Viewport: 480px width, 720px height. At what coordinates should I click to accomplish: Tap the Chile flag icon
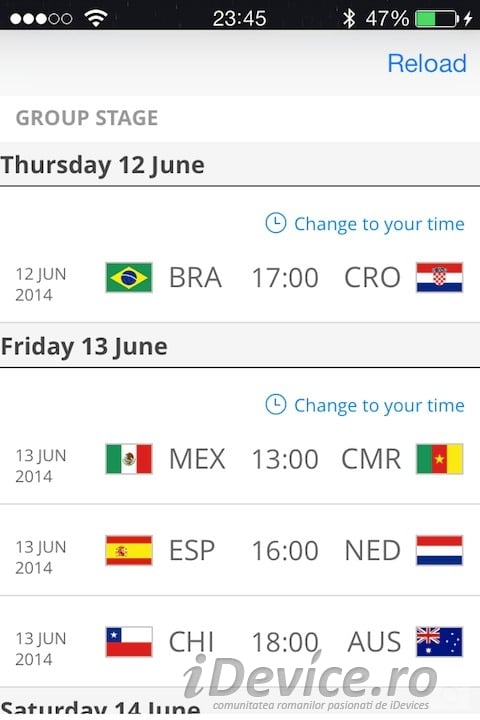129,641
